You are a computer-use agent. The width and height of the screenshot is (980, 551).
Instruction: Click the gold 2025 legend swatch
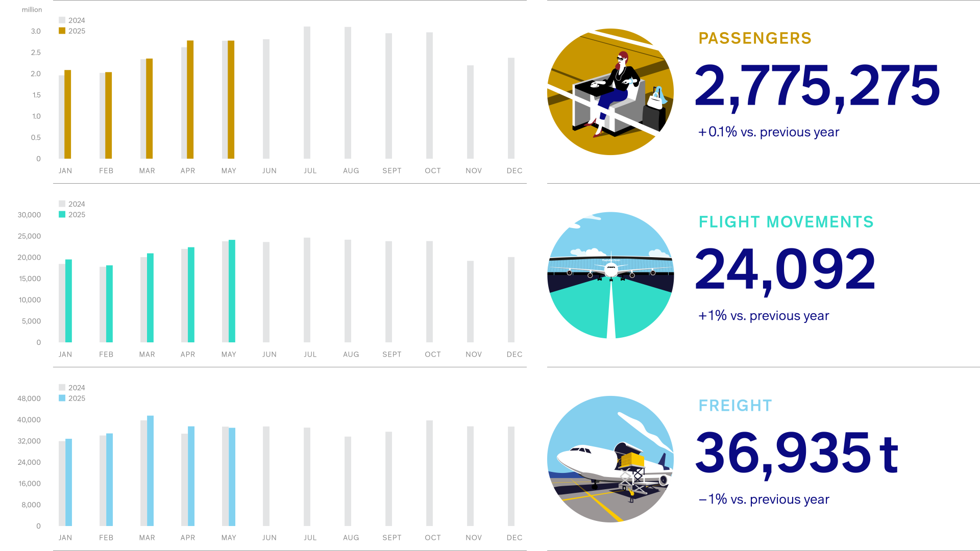pos(62,31)
